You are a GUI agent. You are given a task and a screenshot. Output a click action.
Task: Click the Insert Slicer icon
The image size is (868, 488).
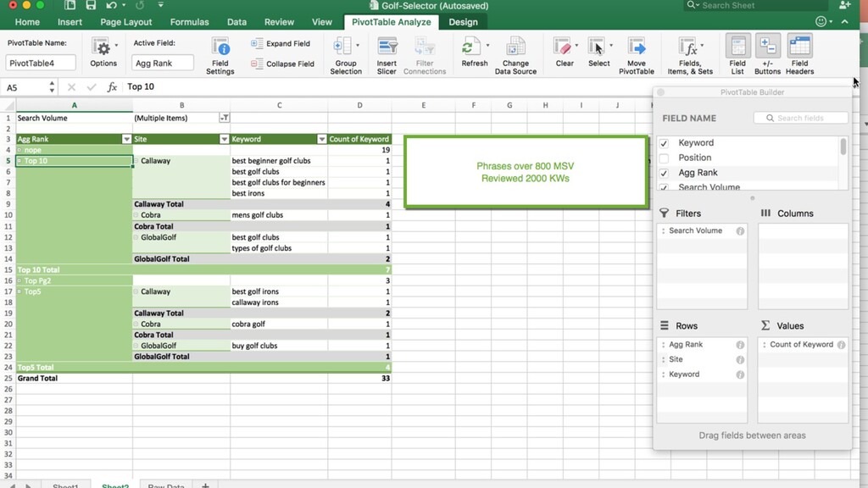click(387, 47)
